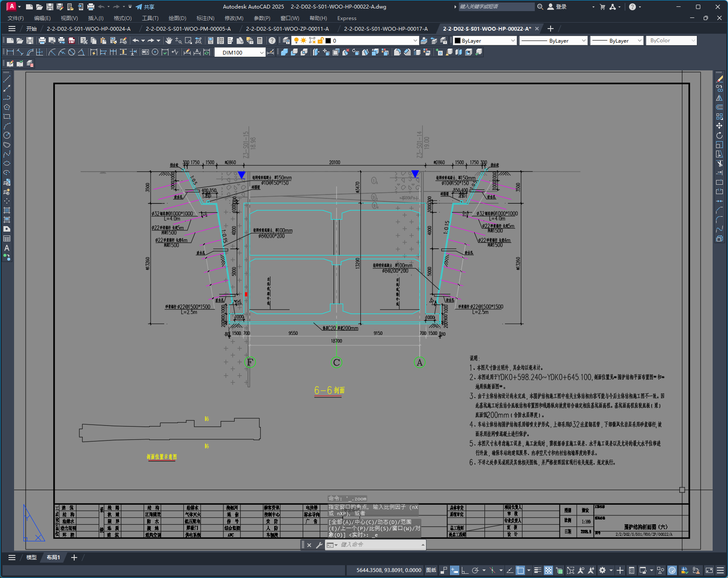Viewport: 728px width, 578px height.
Task: Switch to the 模型 model tab
Action: [x=31, y=558]
